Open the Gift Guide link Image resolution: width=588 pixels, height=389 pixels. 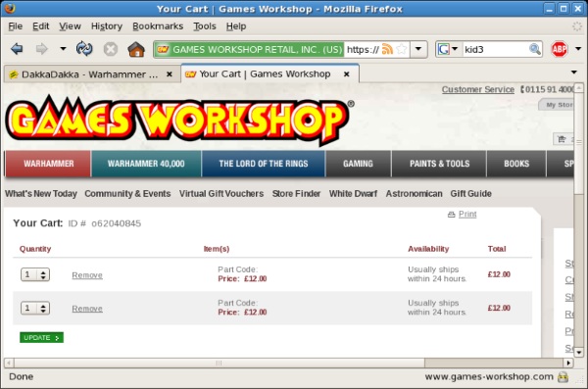click(x=471, y=194)
